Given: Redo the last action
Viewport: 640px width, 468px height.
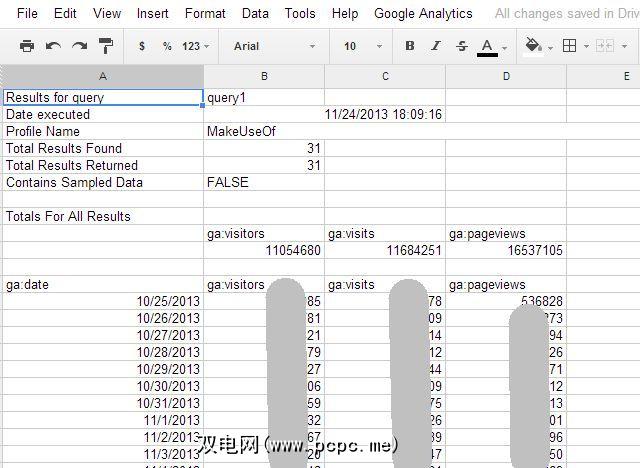Looking at the screenshot, I should click(x=80, y=46).
